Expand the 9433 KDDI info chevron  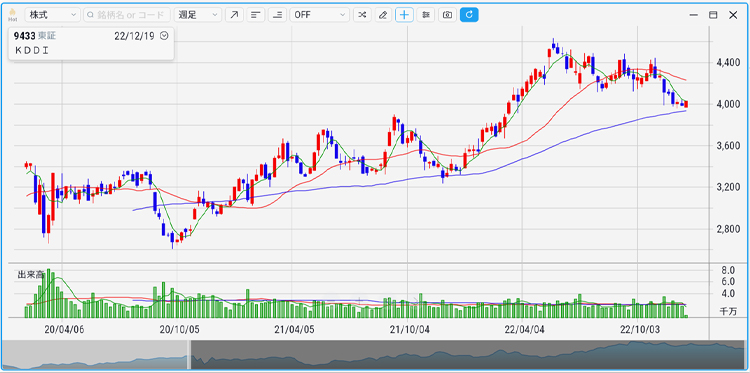pos(164,35)
